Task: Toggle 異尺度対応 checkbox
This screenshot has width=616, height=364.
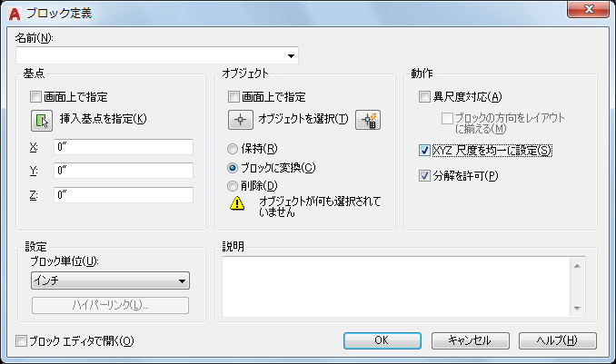Action: pos(424,97)
